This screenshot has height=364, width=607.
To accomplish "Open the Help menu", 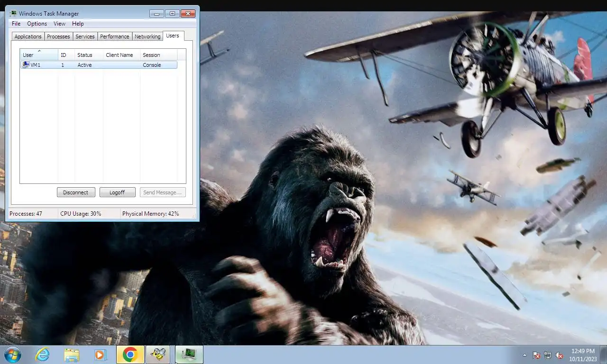I will [x=78, y=24].
